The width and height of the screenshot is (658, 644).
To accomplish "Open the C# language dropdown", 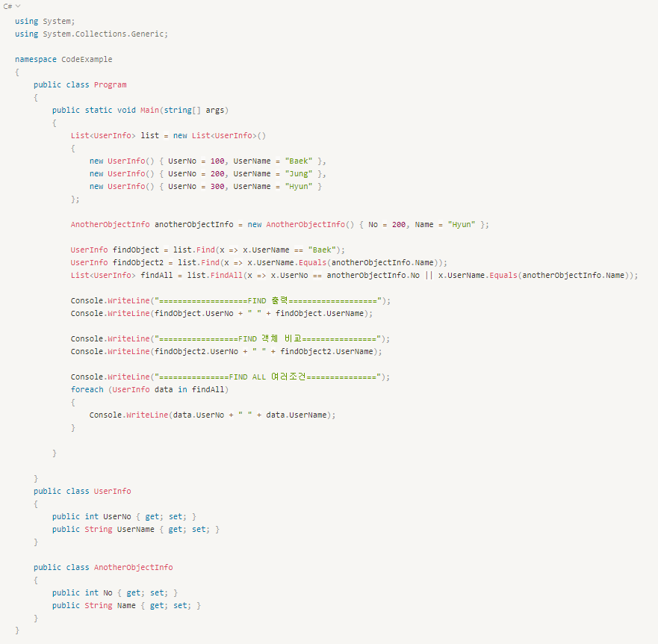I will pos(12,6).
